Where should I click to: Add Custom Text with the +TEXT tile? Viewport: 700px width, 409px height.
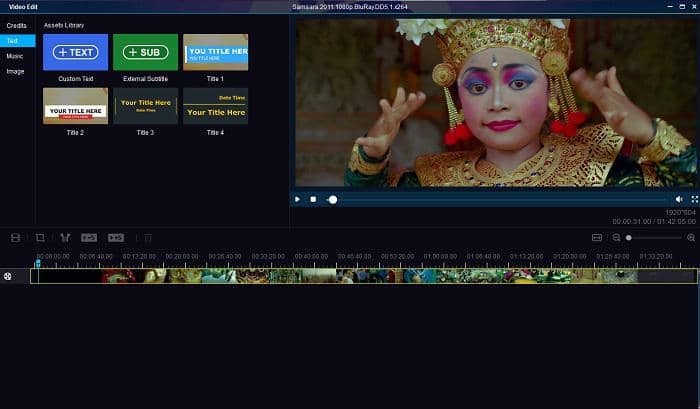coord(75,52)
